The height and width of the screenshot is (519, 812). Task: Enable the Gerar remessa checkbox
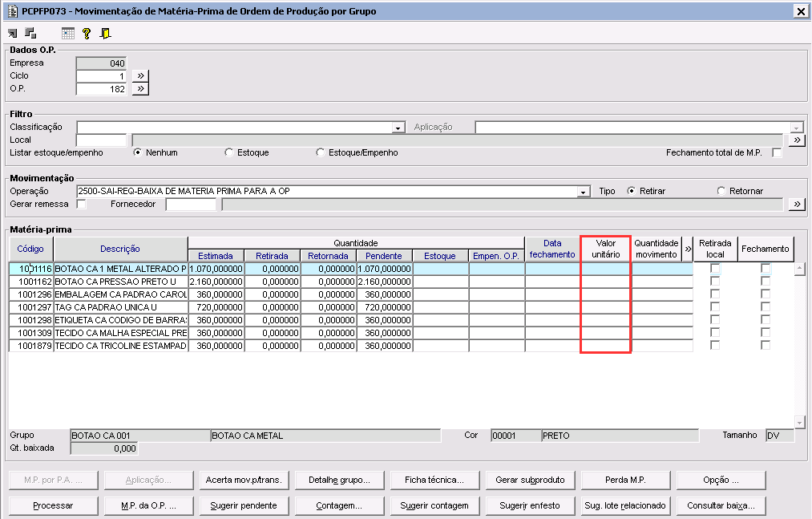81,204
